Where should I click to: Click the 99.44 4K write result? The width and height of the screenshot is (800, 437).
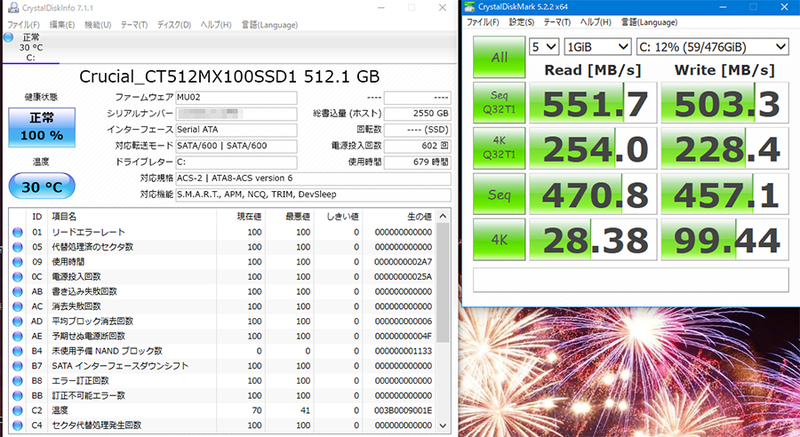(x=725, y=240)
